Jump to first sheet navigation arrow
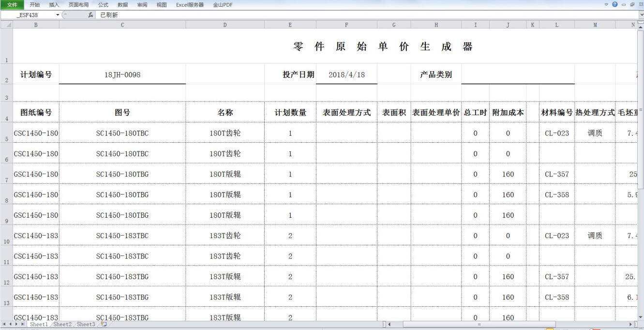Screen dimensions: 644x330 (x=4, y=324)
